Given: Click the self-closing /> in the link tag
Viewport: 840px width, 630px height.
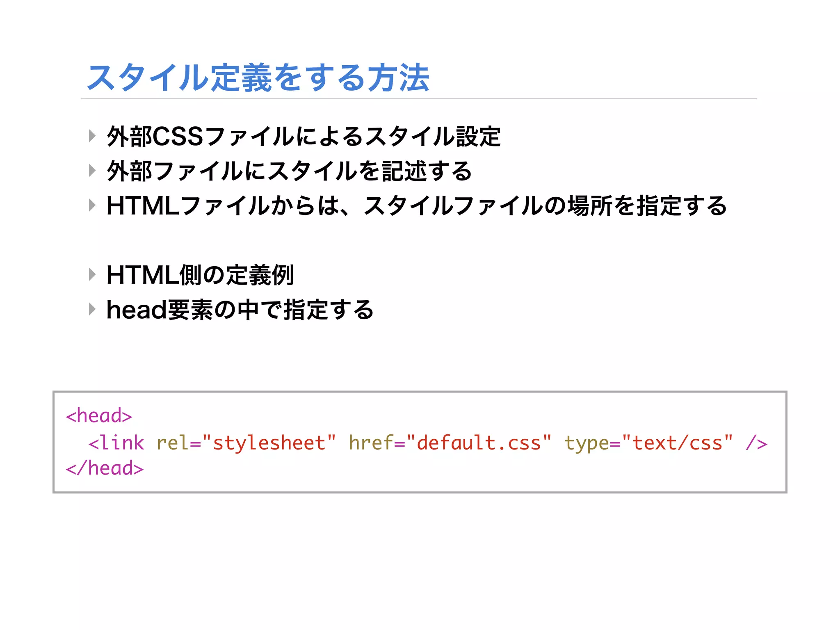Looking at the screenshot, I should [756, 443].
